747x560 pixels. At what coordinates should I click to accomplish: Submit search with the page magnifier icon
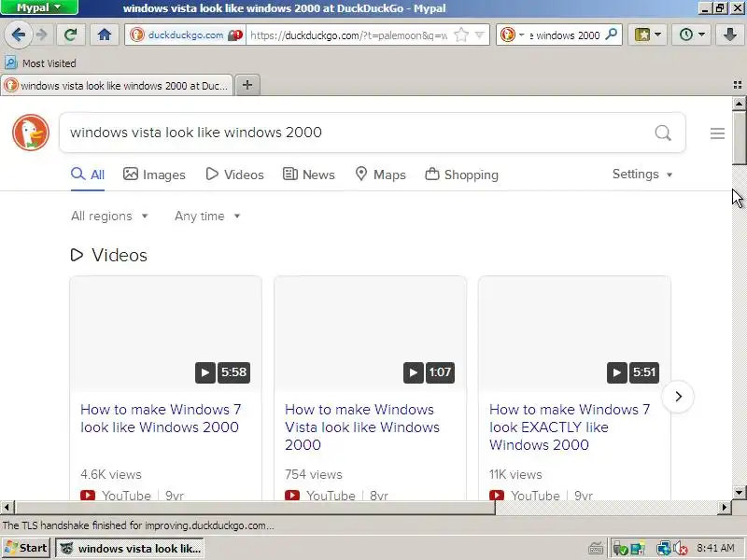tap(663, 133)
